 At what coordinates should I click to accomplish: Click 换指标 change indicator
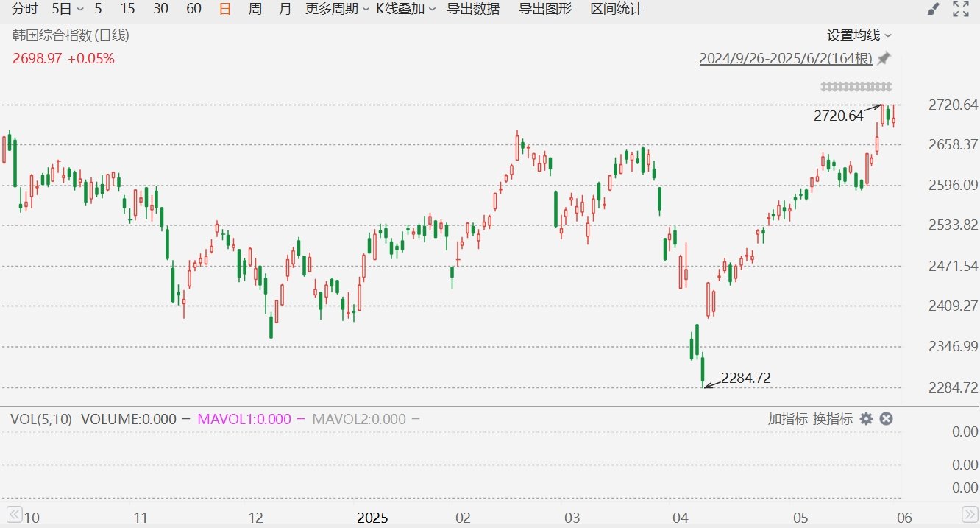(833, 418)
